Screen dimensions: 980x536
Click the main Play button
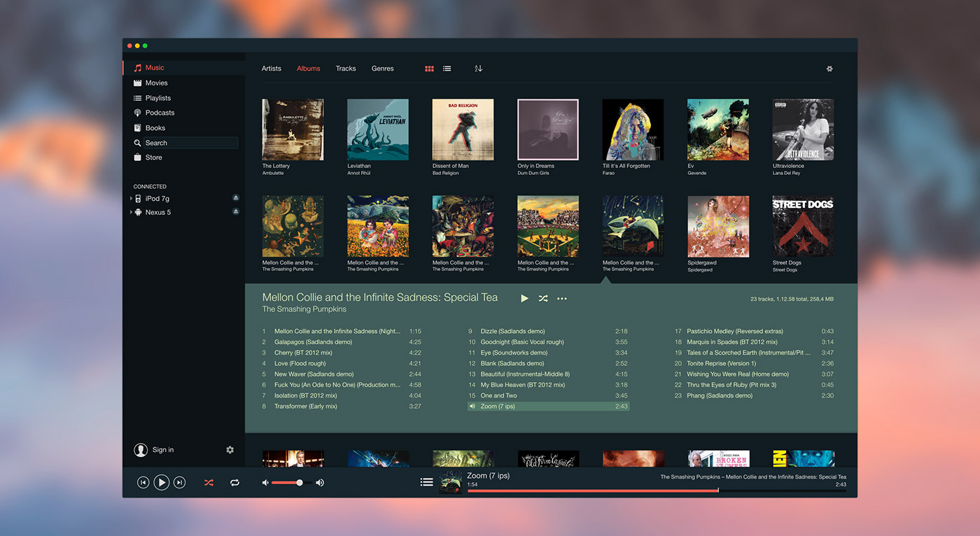click(162, 482)
